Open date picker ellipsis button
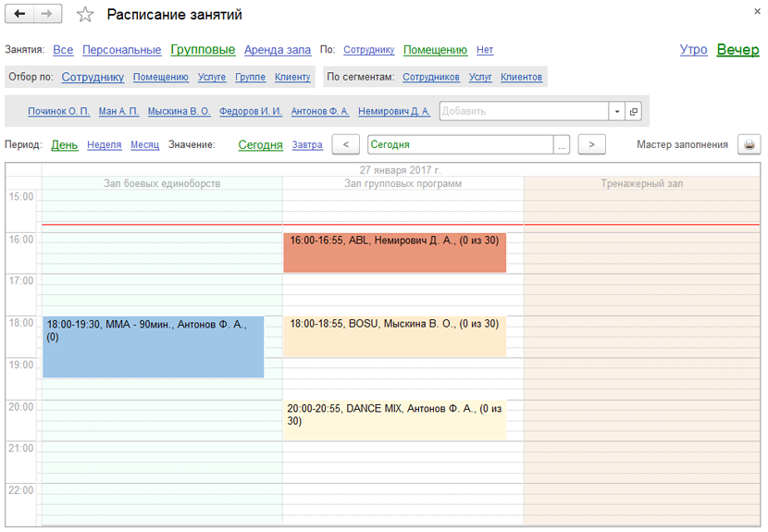Viewport: 768px width, 532px height. point(562,144)
